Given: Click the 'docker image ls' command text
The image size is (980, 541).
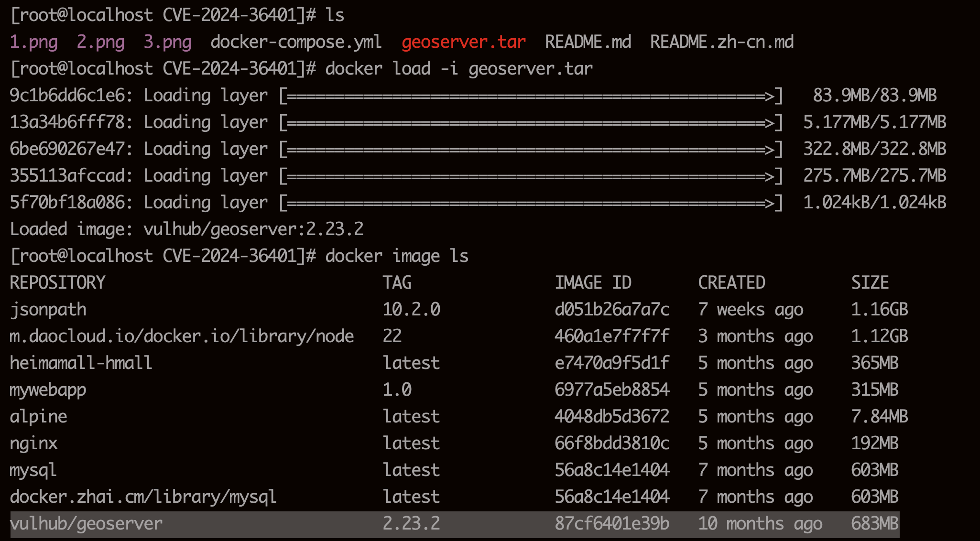Looking at the screenshot, I should click(x=397, y=256).
